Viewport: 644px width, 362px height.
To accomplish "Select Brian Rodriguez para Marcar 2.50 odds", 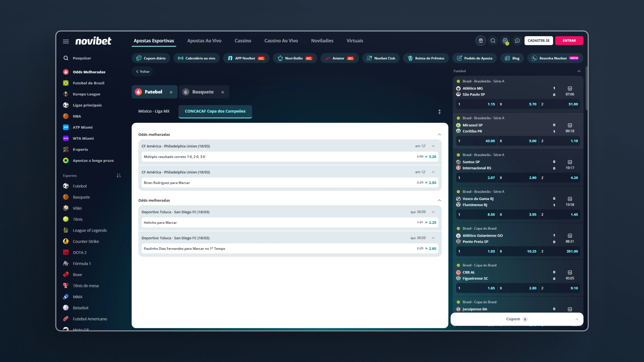I will 432,183.
